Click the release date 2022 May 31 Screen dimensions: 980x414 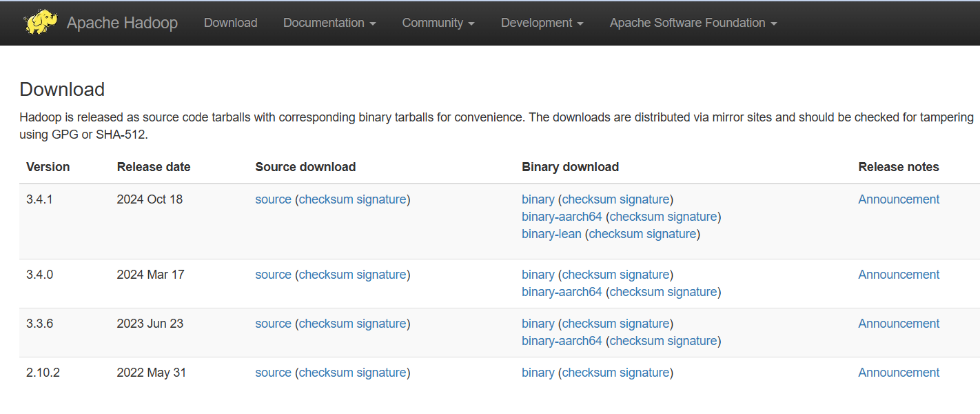(x=152, y=373)
